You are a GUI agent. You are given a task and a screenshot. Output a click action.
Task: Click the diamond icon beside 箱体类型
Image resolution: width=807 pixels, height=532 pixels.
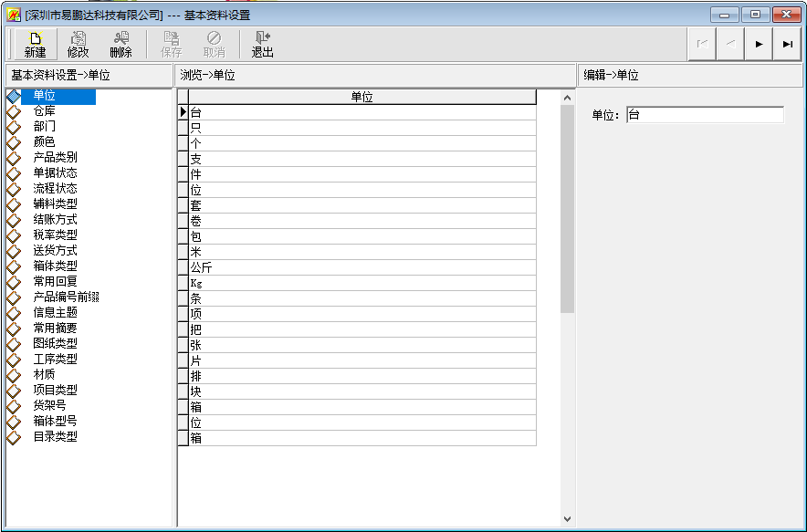coord(14,266)
